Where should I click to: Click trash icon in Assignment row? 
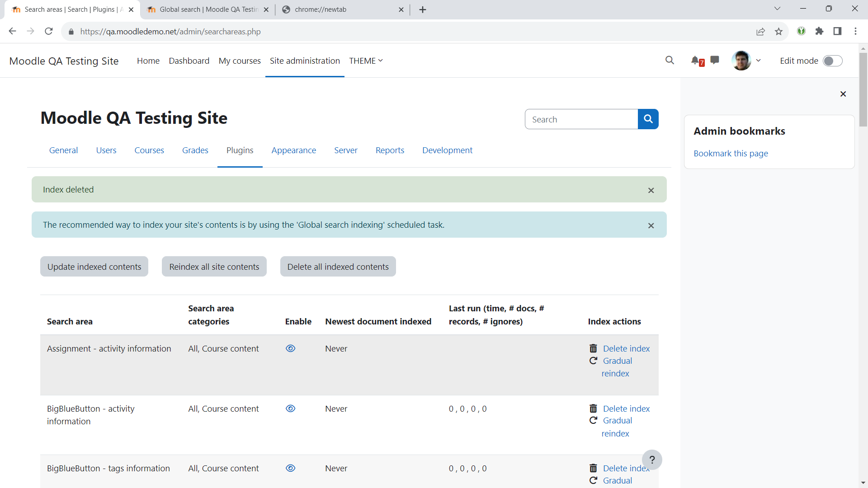(x=593, y=348)
